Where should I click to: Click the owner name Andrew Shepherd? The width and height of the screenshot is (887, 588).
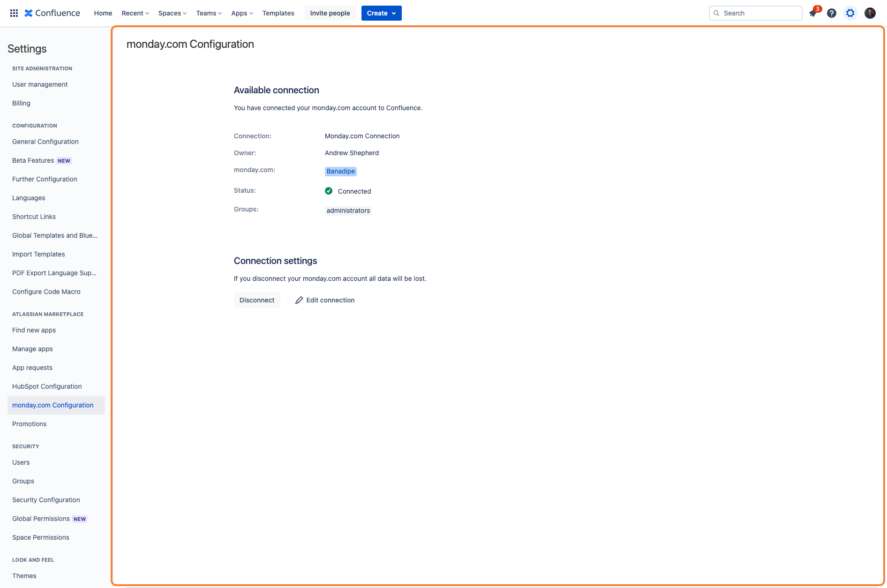pos(352,153)
